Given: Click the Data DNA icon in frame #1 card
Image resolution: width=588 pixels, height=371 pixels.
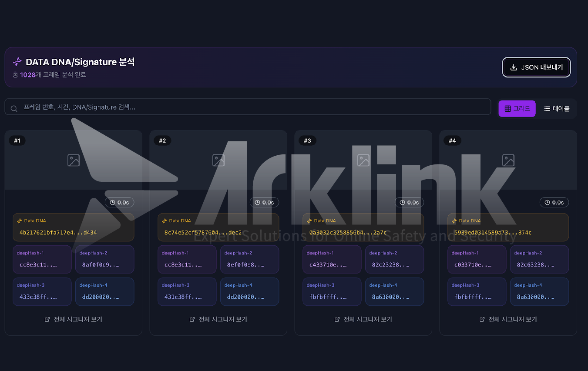Looking at the screenshot, I should click(20, 221).
